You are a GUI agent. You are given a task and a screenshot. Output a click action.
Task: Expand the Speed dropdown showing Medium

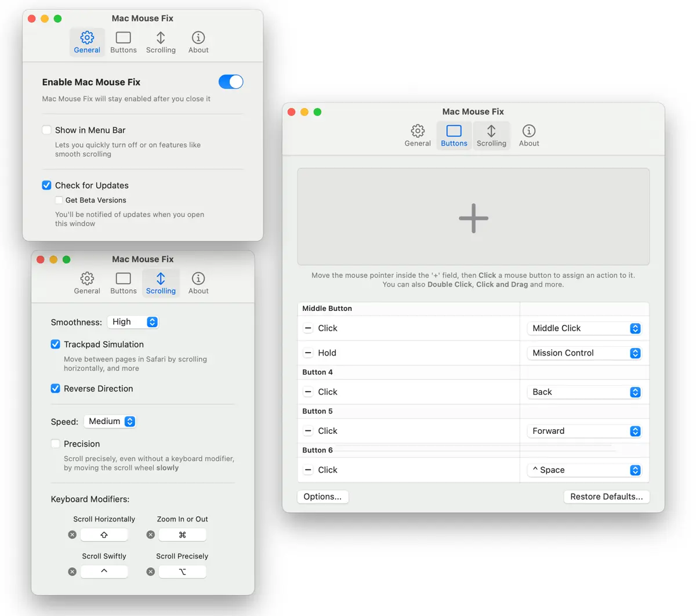click(110, 422)
